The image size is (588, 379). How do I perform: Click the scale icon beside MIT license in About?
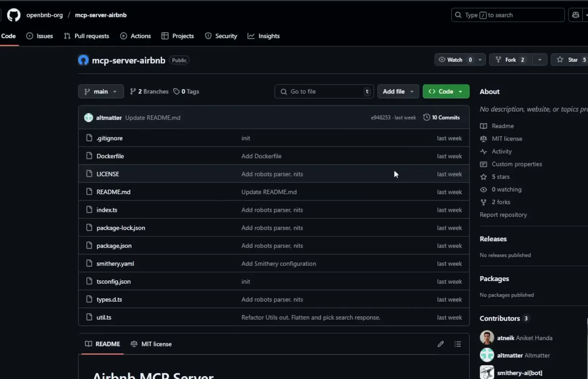484,139
